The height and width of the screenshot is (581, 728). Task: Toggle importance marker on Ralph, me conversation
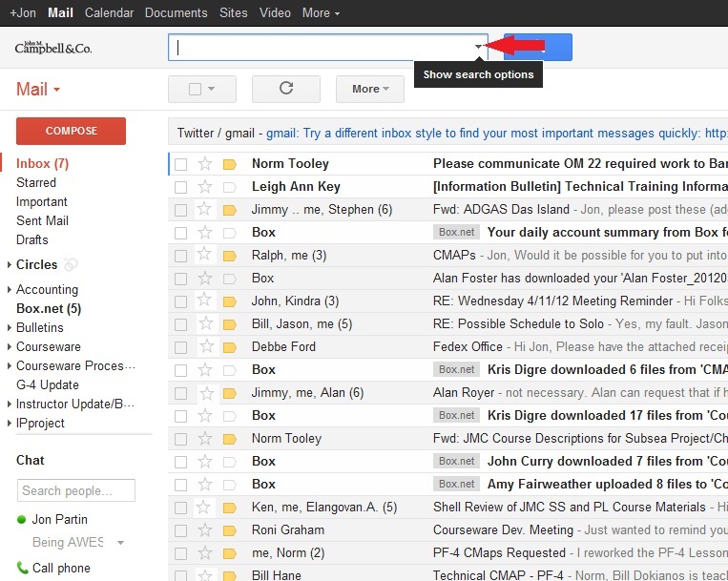[230, 256]
